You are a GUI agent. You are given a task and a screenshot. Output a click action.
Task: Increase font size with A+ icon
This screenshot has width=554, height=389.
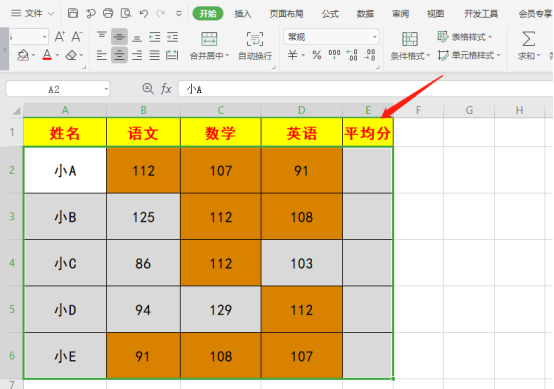[x=60, y=36]
